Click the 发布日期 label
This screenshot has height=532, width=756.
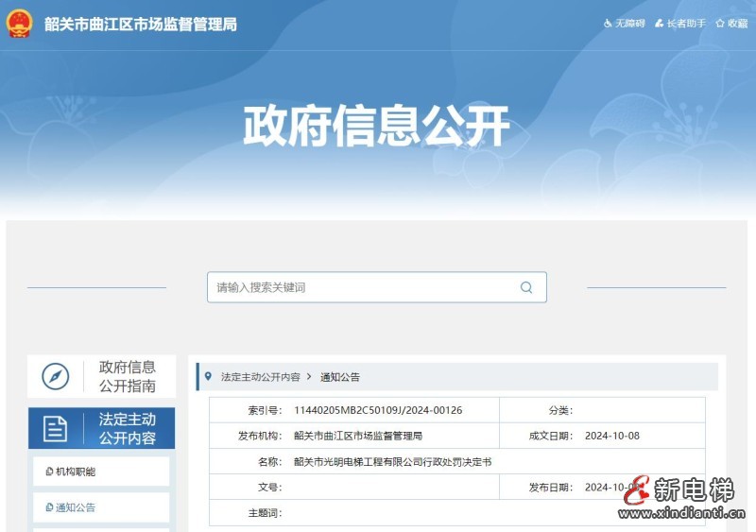click(x=551, y=488)
